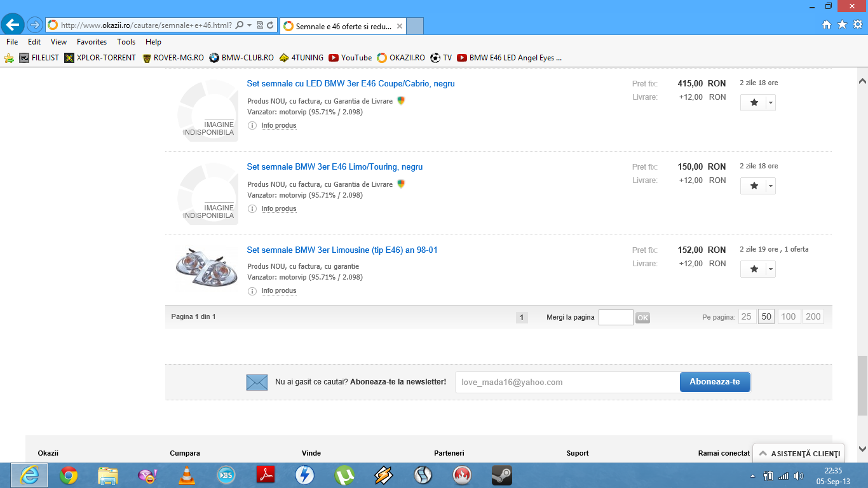Click the volume speaker tray icon
Viewport: 868px width, 488px height.
(x=799, y=476)
